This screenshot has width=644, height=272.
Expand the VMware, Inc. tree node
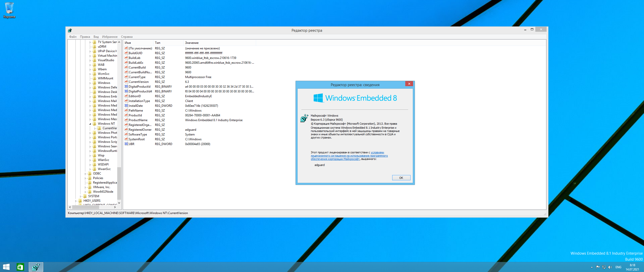tap(85, 187)
